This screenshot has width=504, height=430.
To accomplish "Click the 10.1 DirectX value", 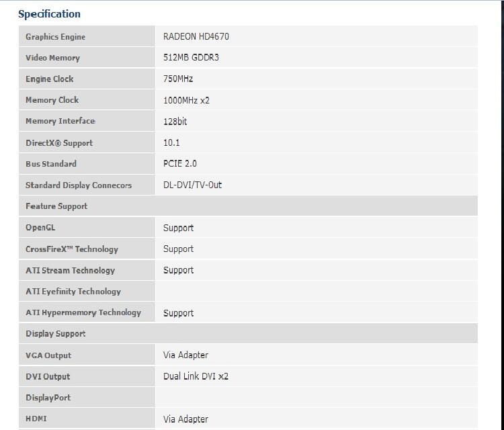I will (x=171, y=142).
